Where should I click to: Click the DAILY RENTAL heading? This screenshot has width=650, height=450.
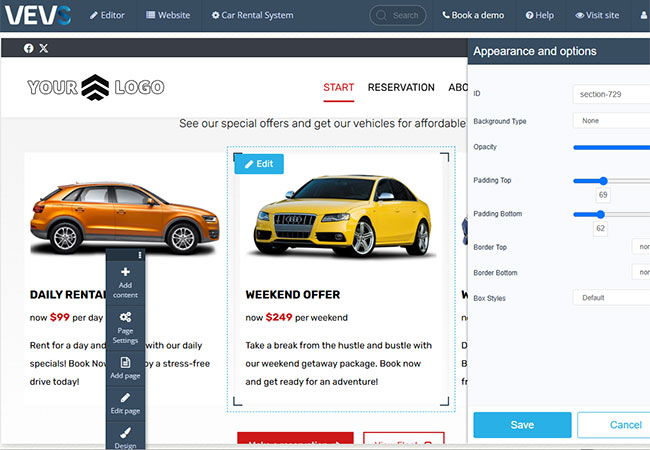point(68,295)
